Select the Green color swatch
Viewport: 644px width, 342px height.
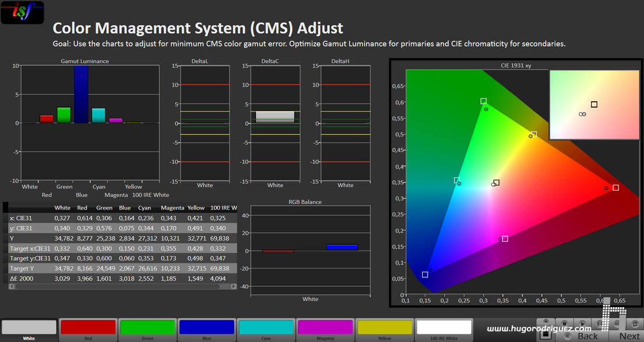147,327
